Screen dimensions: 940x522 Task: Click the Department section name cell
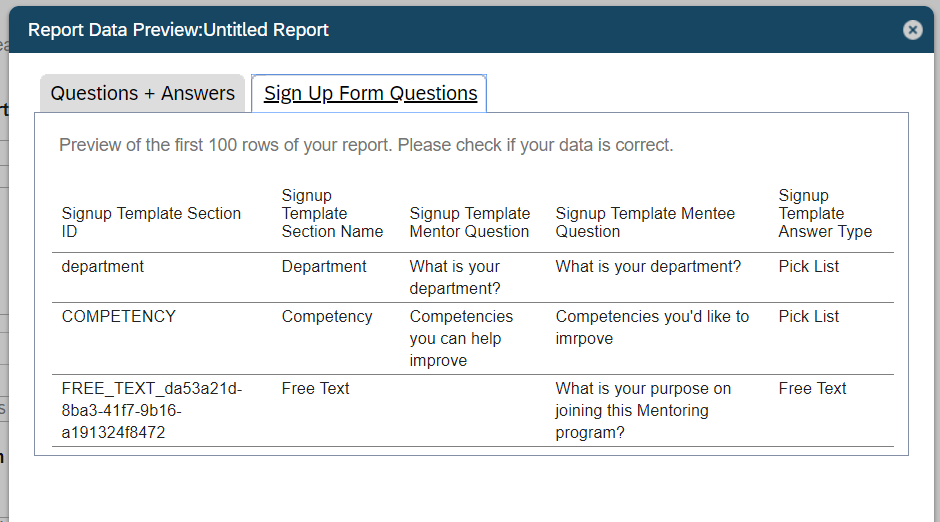(324, 267)
